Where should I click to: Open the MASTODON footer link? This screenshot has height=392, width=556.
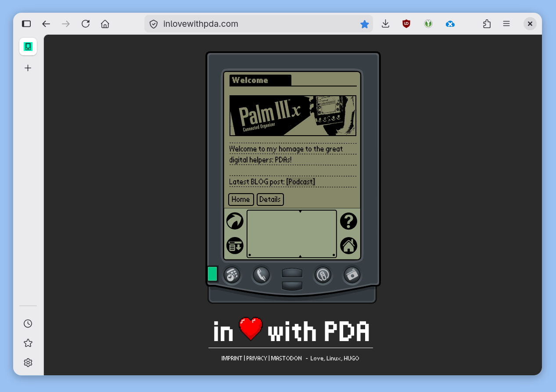[x=286, y=358]
